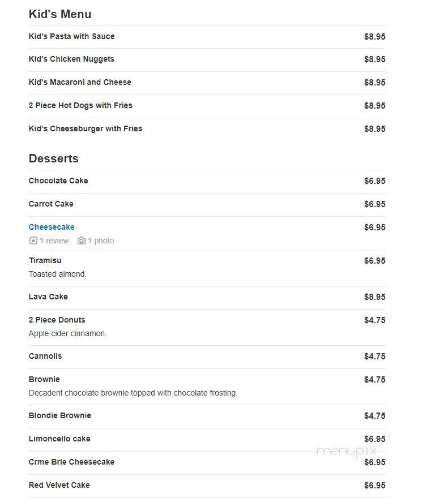Click the menupix watermark logo
Screen dimensions: 448x498
[x=347, y=451]
